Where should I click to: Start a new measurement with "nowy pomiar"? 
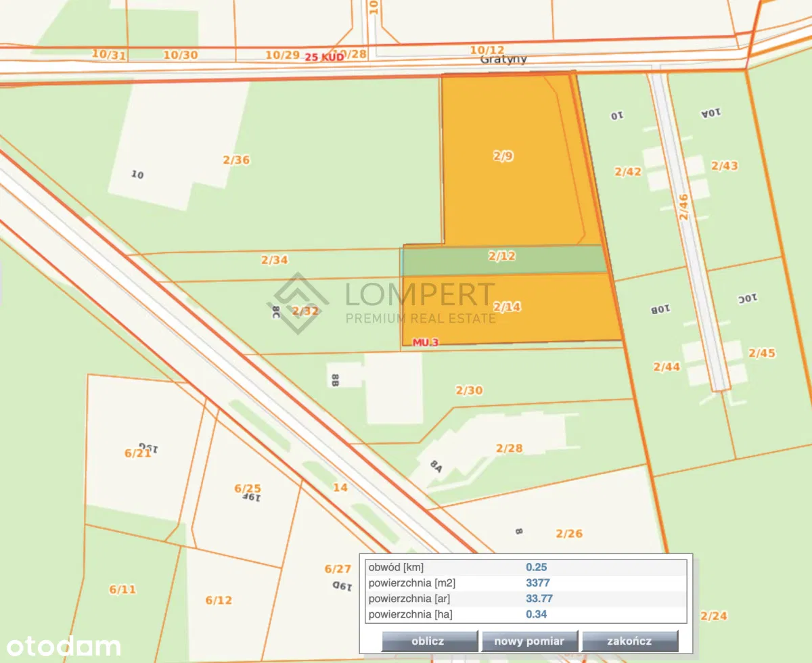(529, 641)
